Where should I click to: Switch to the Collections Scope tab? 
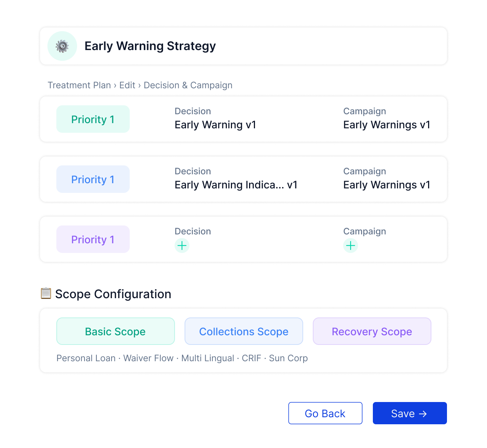point(244,332)
